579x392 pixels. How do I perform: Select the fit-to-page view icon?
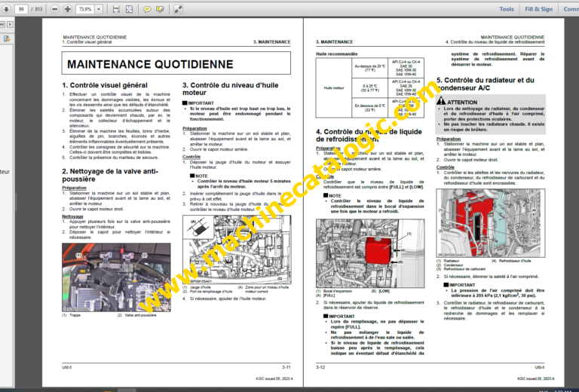click(x=129, y=9)
